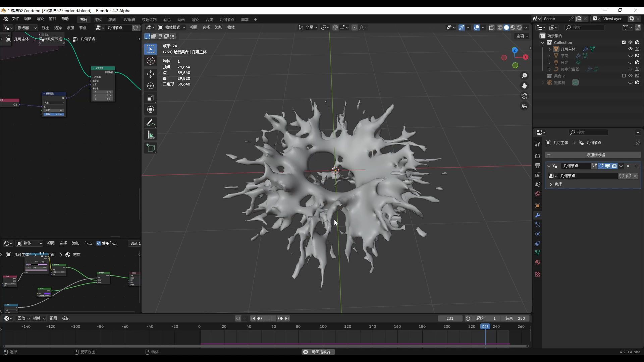
Task: Hide 几何主体 object in viewport
Action: click(630, 49)
